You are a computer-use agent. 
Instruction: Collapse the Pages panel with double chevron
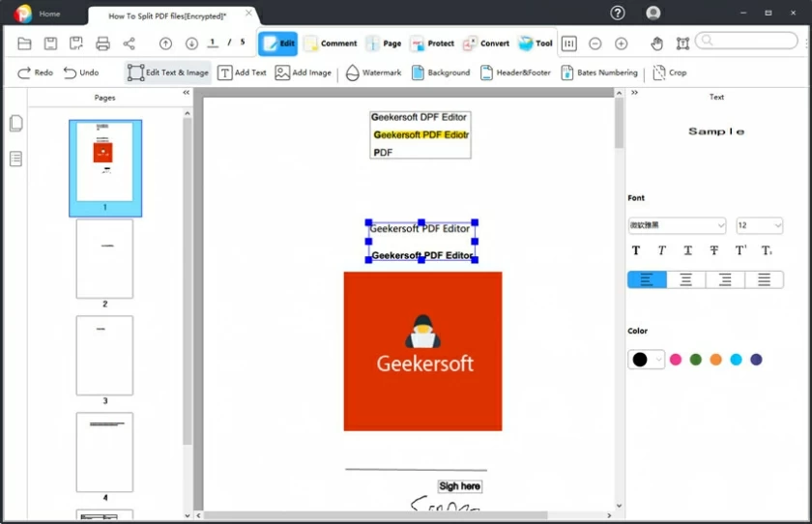point(187,93)
